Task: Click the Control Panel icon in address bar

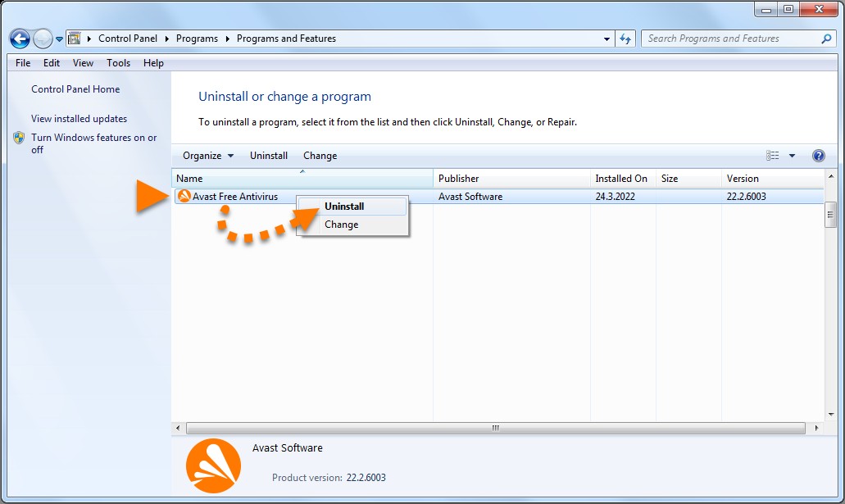Action: tap(75, 39)
